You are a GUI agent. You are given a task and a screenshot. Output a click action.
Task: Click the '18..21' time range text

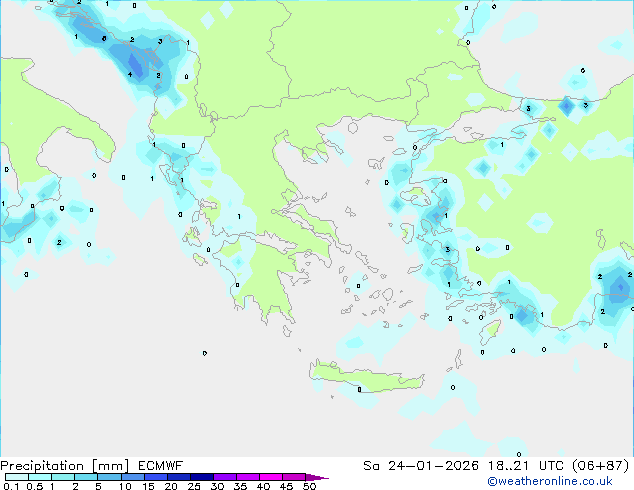click(x=508, y=466)
